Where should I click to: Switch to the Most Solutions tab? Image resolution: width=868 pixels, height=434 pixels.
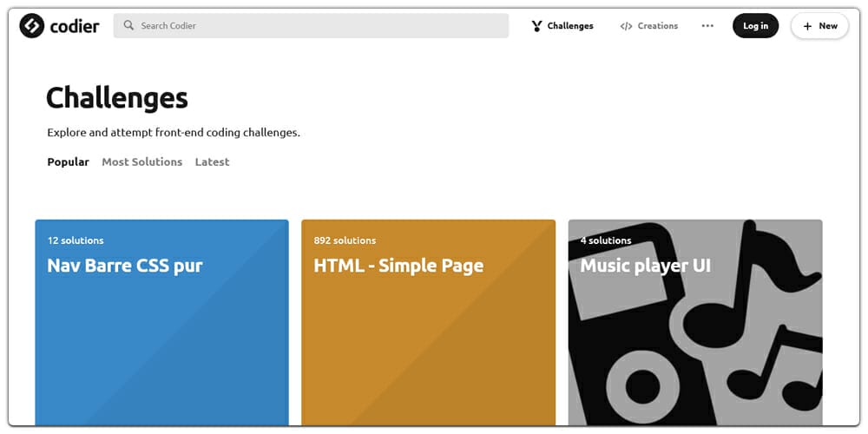pos(141,162)
